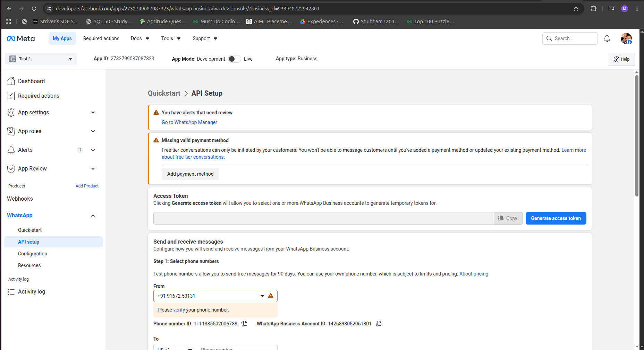Go back to Quickstart breadcrumb
The height and width of the screenshot is (350, 644).
point(164,93)
